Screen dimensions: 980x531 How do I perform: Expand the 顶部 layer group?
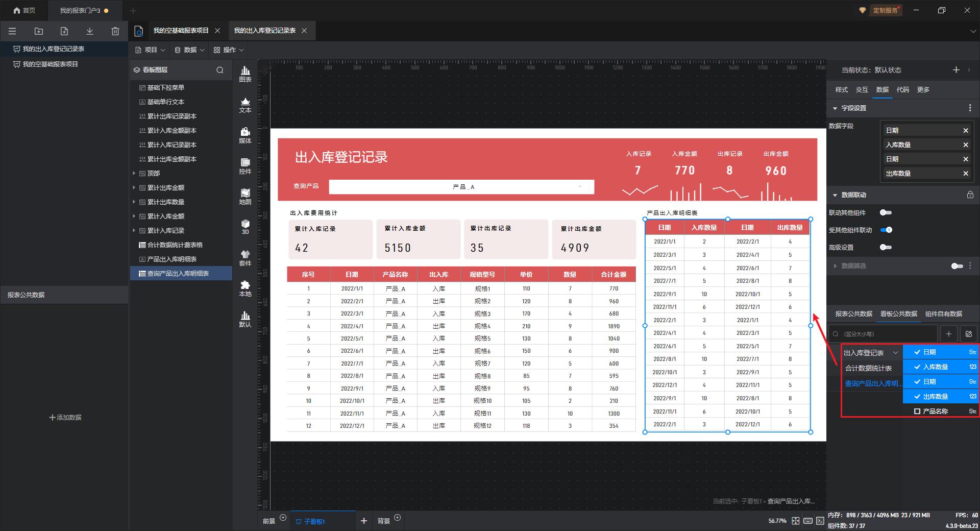pyautogui.click(x=134, y=174)
